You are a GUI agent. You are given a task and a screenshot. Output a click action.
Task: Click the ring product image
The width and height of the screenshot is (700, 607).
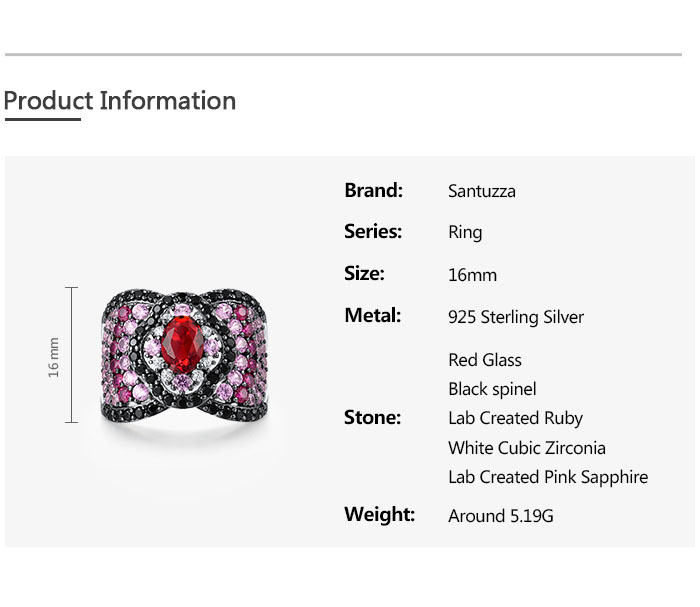[x=181, y=355]
